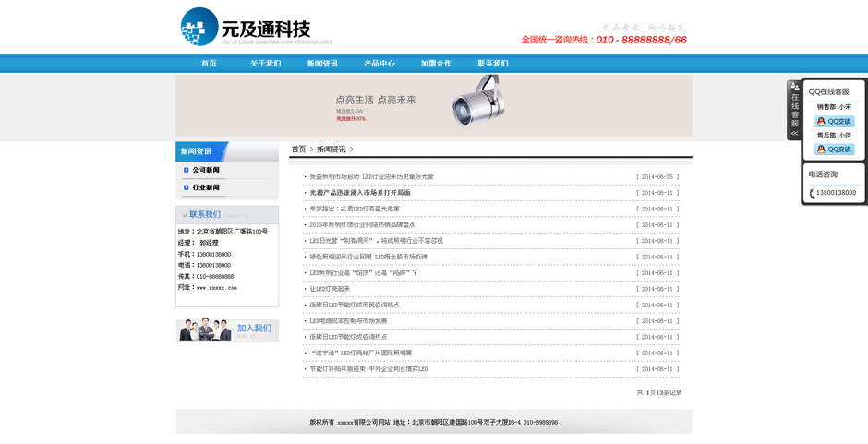Click the 电话咨询 number 13800138000 in widget
This screenshot has width=868, height=444.
[x=837, y=193]
